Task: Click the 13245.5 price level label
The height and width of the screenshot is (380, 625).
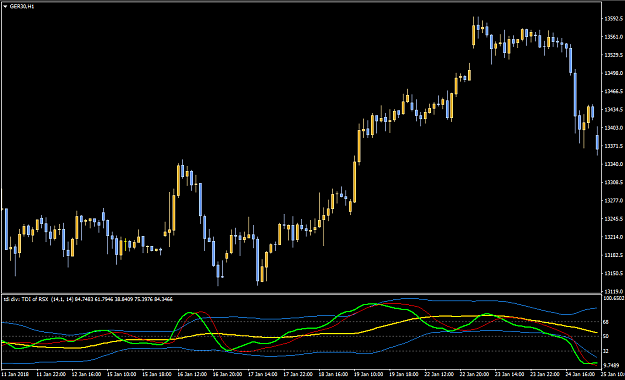Action: [613, 219]
